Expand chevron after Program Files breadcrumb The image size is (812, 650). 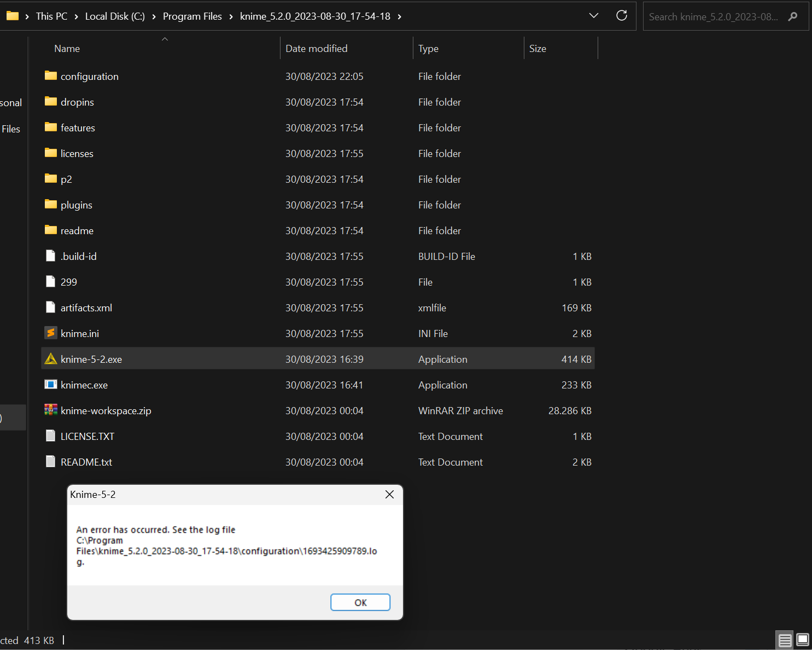[x=231, y=16]
